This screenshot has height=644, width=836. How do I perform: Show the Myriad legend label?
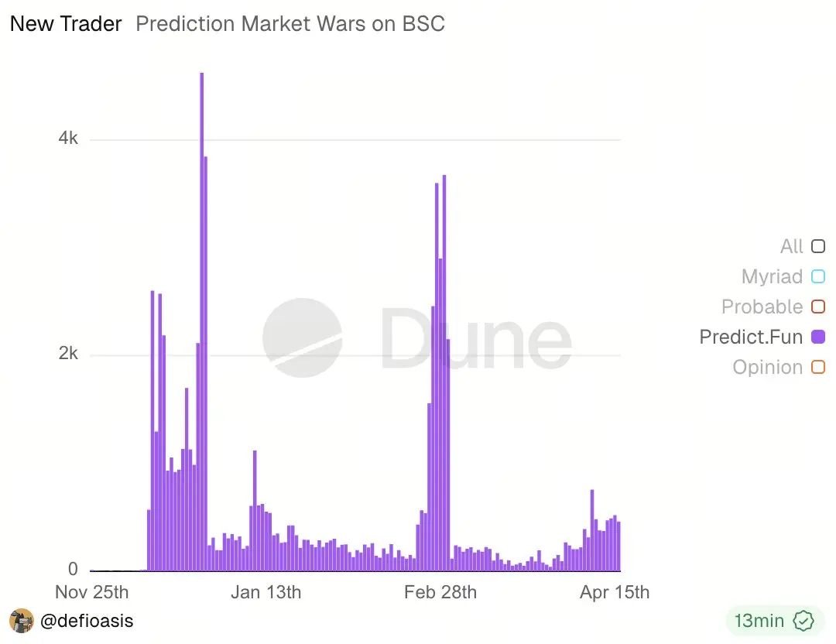(x=772, y=277)
